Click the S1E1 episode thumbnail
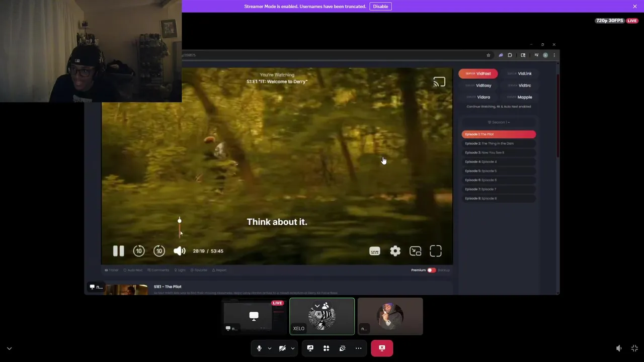The height and width of the screenshot is (362, 644). point(126,290)
